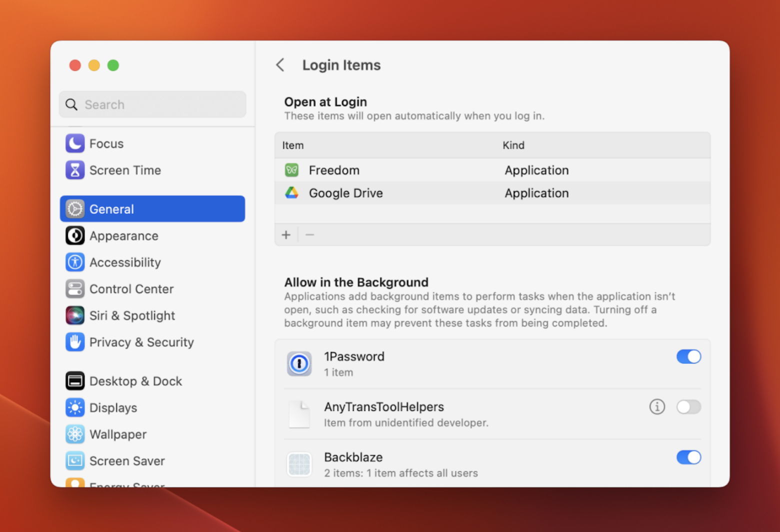Click the Accessibility icon in the sidebar
Screen dimensions: 780x532
click(x=74, y=262)
